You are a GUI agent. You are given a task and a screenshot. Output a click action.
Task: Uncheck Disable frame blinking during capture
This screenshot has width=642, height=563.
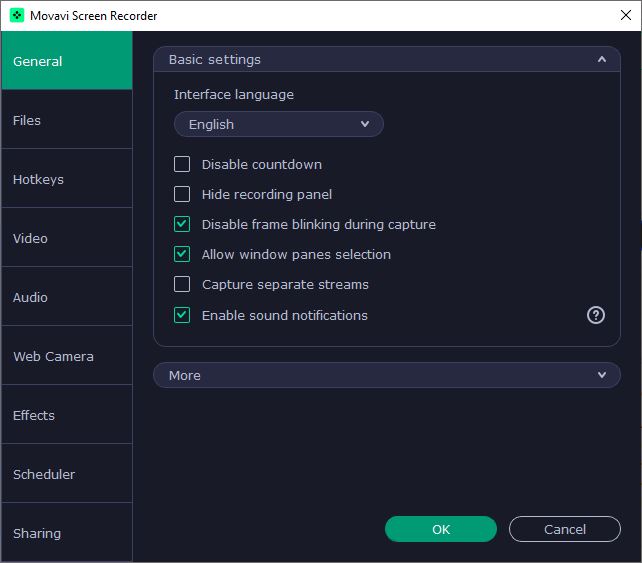182,224
